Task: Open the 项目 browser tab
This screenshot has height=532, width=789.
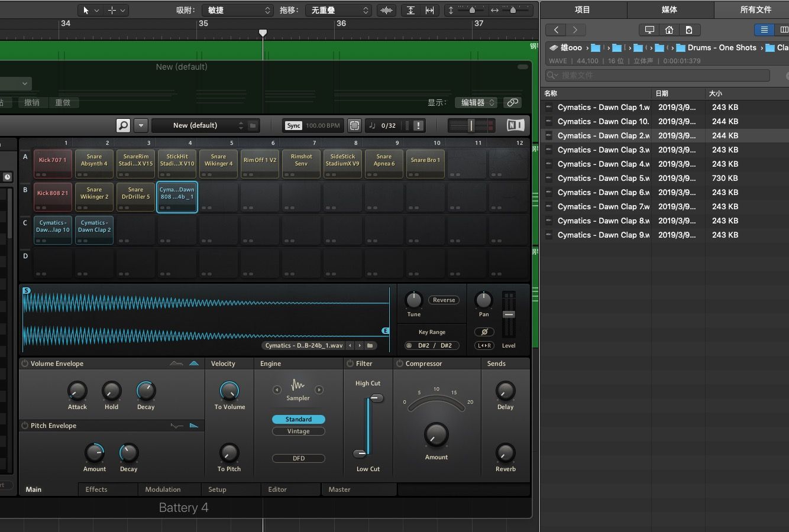Action: pyautogui.click(x=583, y=9)
